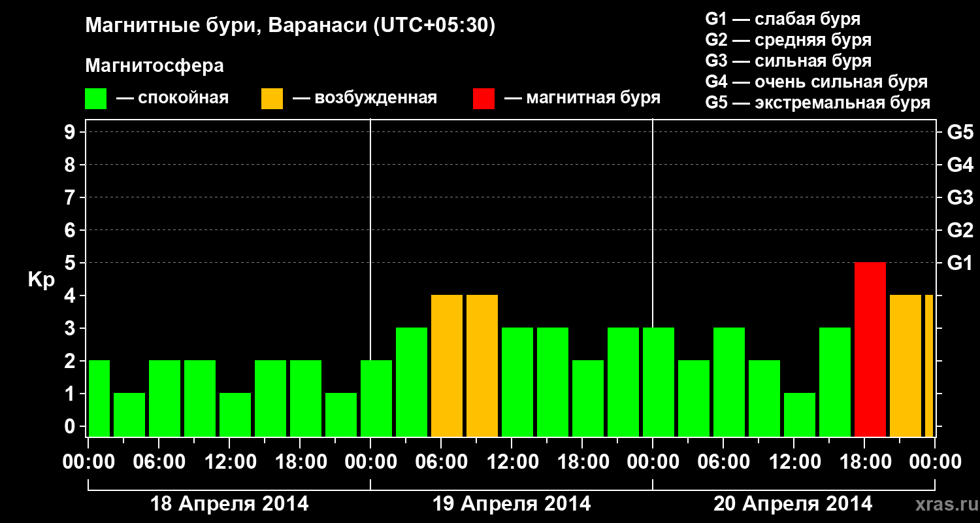Click the wide orange bar after the red bar
Screen dimensions: 980x523
point(906,365)
